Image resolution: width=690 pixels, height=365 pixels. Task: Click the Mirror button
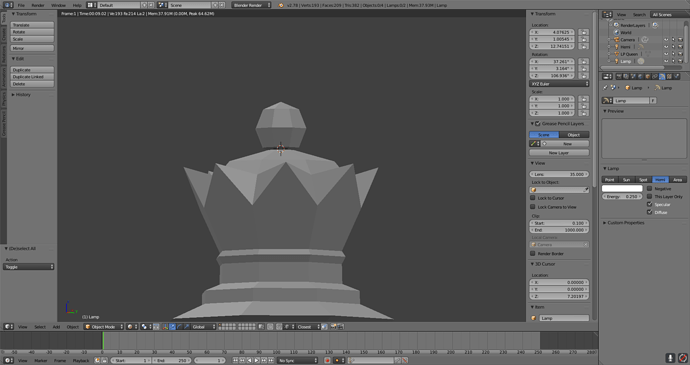32,48
